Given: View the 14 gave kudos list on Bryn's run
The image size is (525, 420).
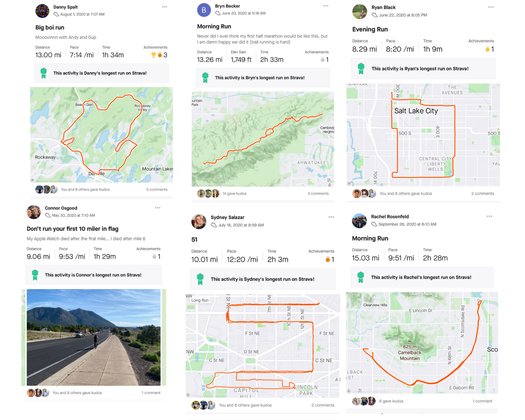Looking at the screenshot, I should coord(234,193).
